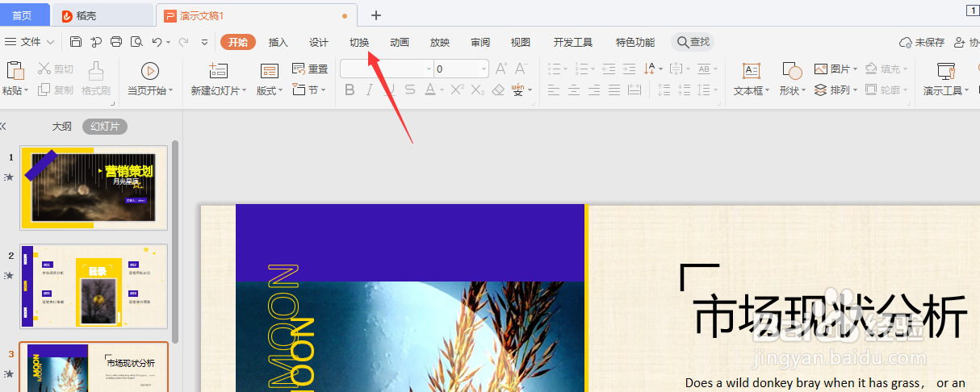Click the slide panel vertical scrollbar
980x392 pixels.
click(175, 242)
